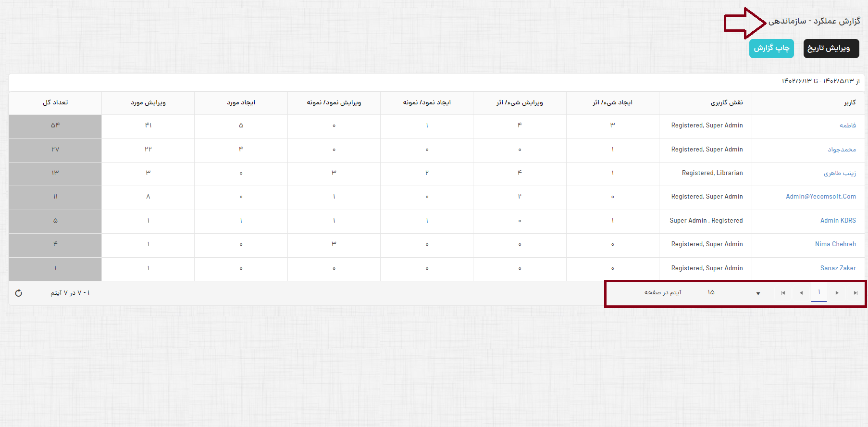Open the Admin@Yecomsoft.Com user link
Viewport: 868px width, 427px height.
coord(820,197)
